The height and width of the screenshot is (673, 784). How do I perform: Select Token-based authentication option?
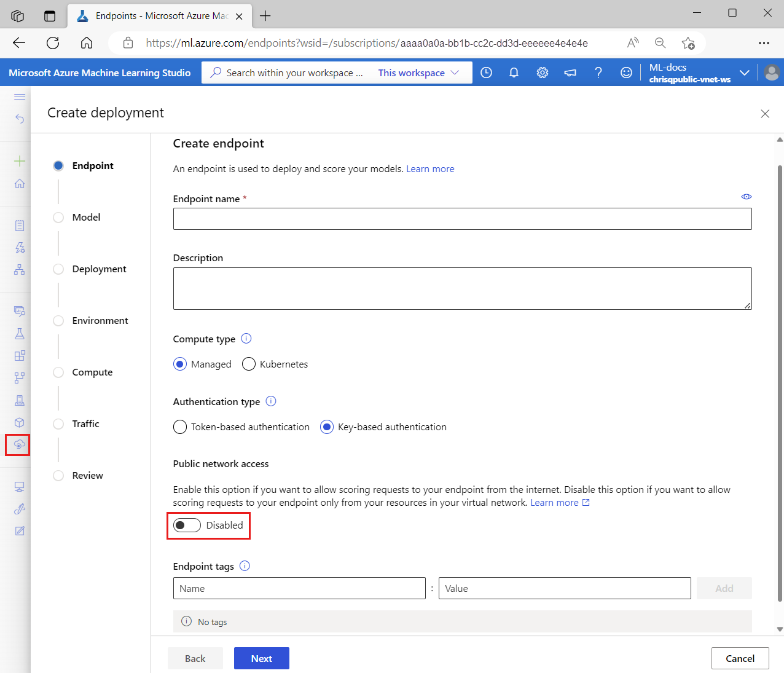180,427
